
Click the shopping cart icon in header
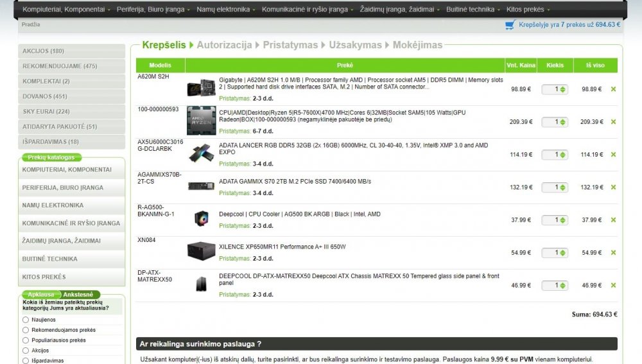[x=510, y=24]
